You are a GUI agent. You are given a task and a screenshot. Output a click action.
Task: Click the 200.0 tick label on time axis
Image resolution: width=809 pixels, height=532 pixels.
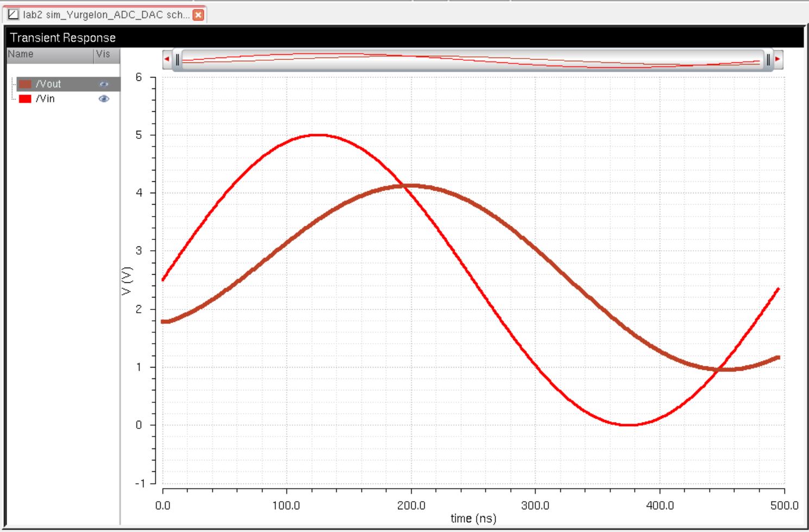[x=411, y=505]
